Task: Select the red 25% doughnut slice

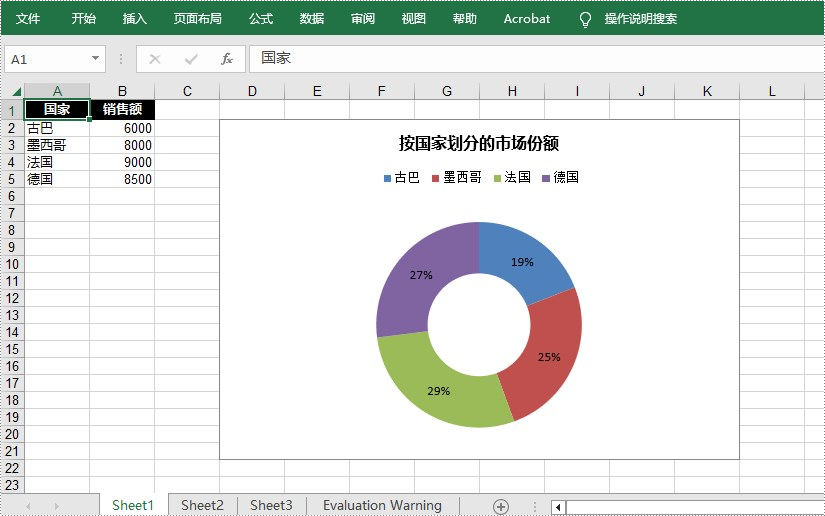Action: (547, 358)
